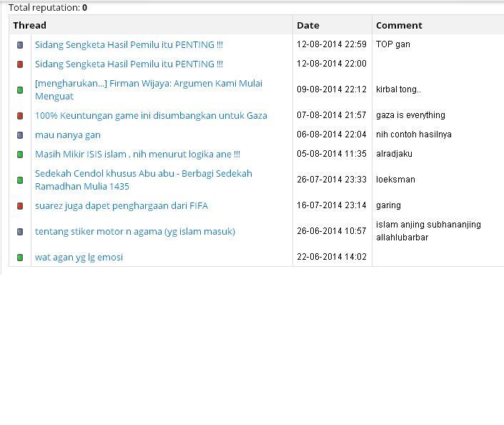This screenshot has width=504, height=425.
Task: Click comment 'TOP gan'
Action: pyautogui.click(x=392, y=44)
